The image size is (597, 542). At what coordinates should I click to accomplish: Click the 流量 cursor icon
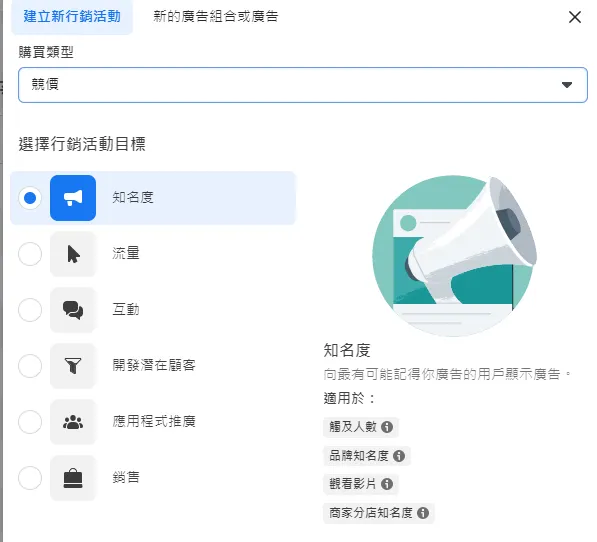[73, 254]
